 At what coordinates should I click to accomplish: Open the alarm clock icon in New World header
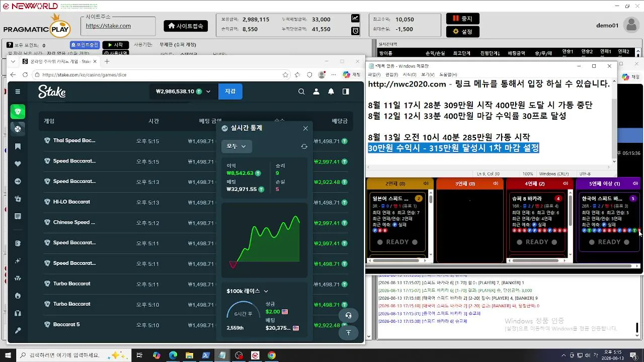point(355,31)
